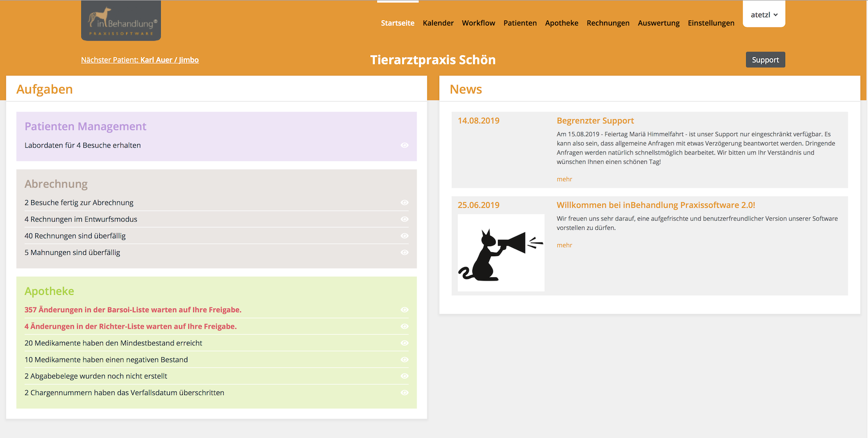
Task: Open '4 Änderungen in der Richter-Liste' task
Action: tap(131, 326)
